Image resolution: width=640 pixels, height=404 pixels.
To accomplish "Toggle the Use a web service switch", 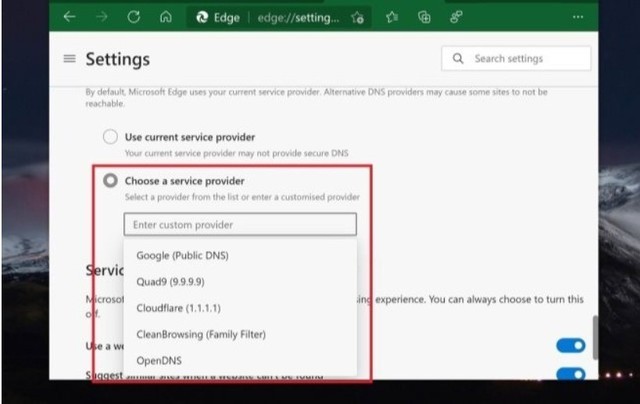I will click(x=571, y=346).
